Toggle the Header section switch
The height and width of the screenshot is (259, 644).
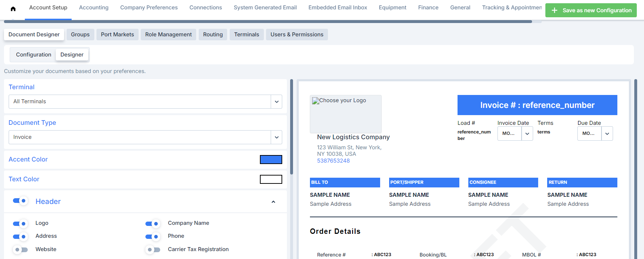click(x=20, y=201)
